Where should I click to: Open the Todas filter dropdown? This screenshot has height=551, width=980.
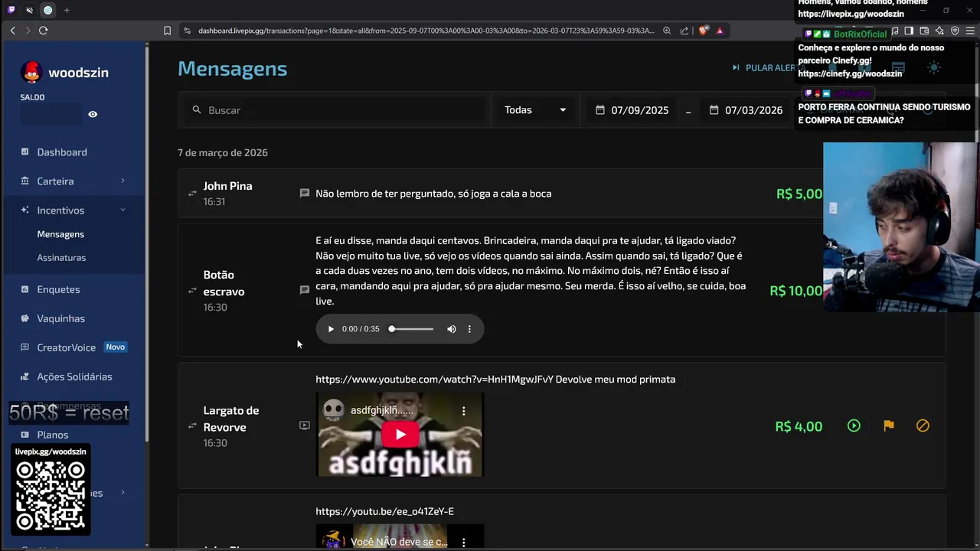(535, 110)
